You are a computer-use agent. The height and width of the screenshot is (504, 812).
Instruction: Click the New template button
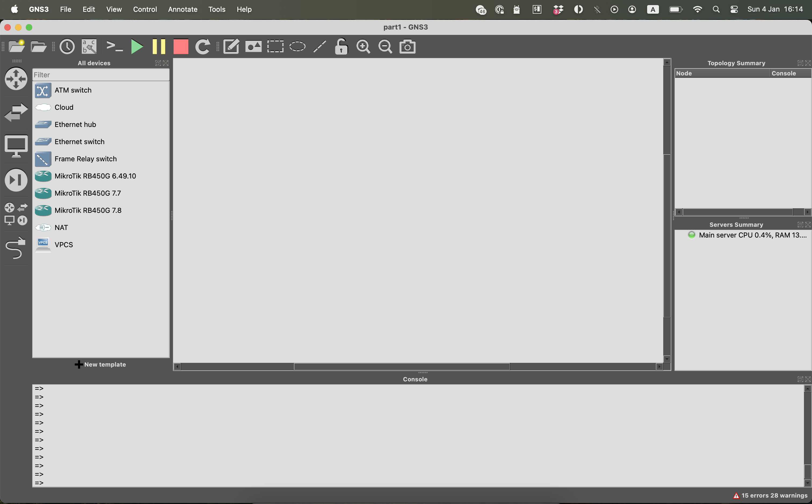pyautogui.click(x=100, y=364)
